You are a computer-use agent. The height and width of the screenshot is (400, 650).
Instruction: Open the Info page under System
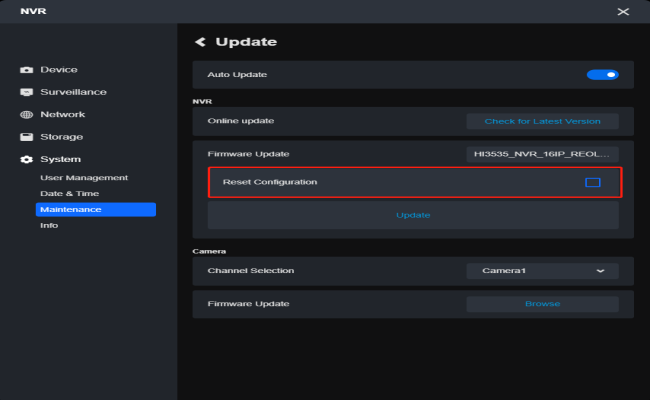point(49,226)
